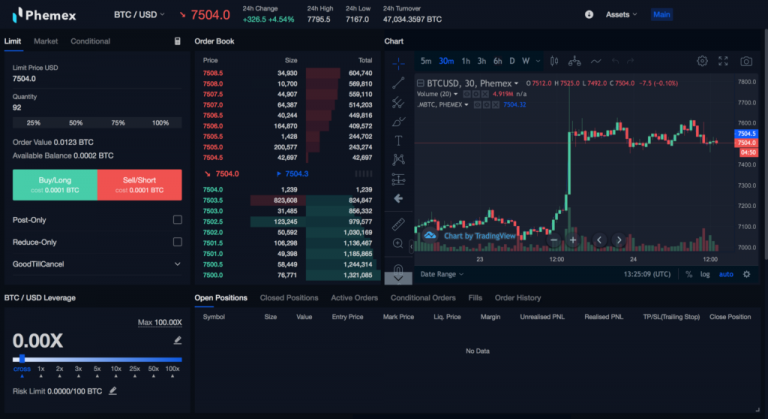Viewport: 768px width, 419px height.
Task: Collapse the left drawing toolbar handle
Action: tap(411, 246)
